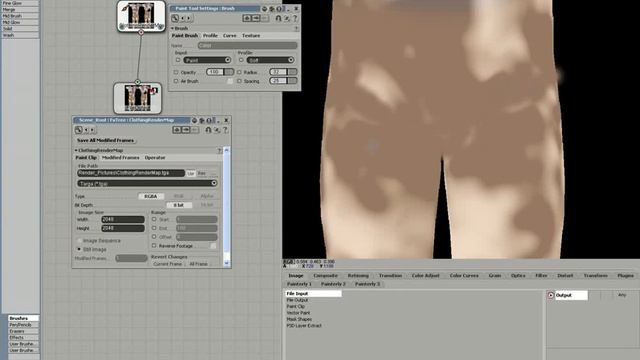Screen dimensions: 640x360
Task: Switch to the Composite tab
Action: click(x=325, y=276)
